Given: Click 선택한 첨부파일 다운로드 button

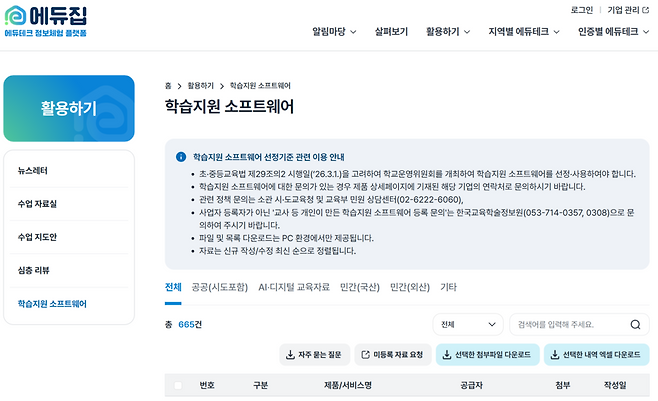Looking at the screenshot, I should point(488,355).
